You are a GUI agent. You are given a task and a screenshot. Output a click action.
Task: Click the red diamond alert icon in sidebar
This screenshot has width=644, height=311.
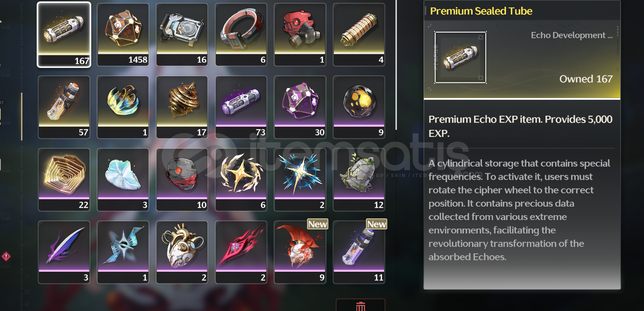[6, 257]
